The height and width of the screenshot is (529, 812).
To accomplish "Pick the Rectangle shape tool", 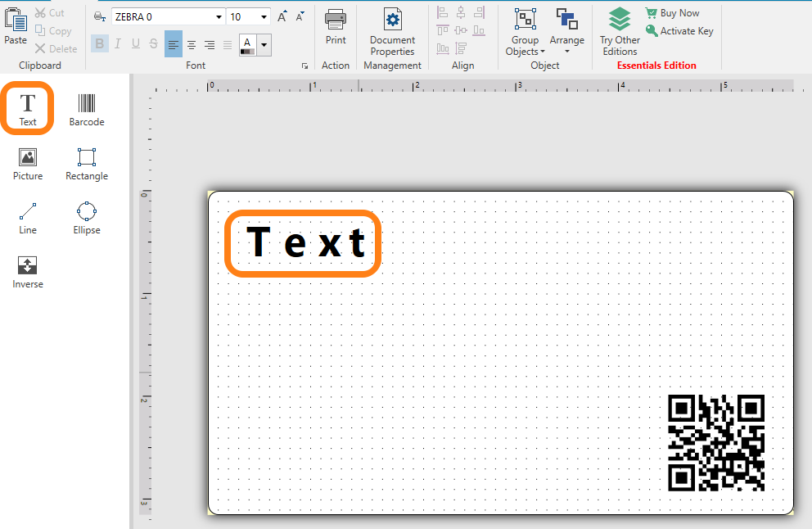I will tap(86, 163).
